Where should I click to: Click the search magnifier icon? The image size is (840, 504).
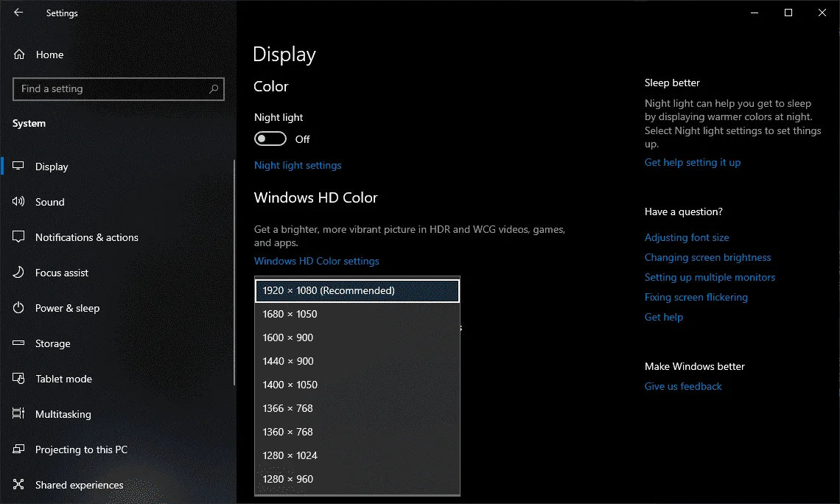213,89
